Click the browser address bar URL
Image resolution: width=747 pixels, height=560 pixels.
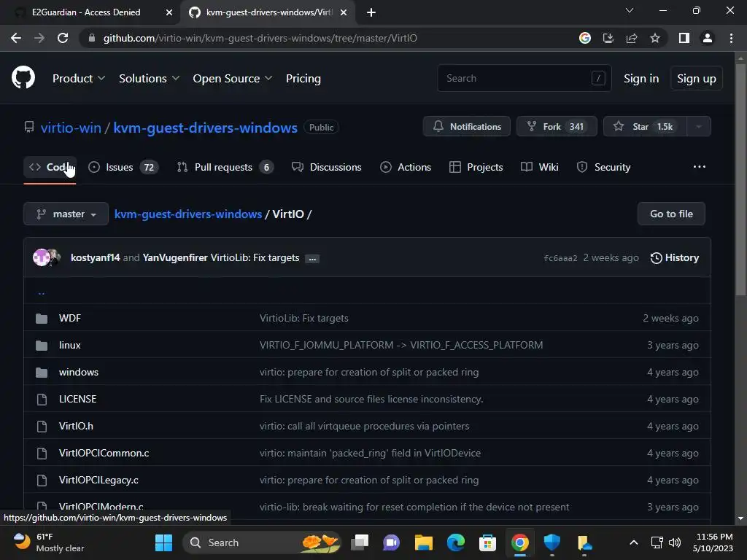click(260, 38)
